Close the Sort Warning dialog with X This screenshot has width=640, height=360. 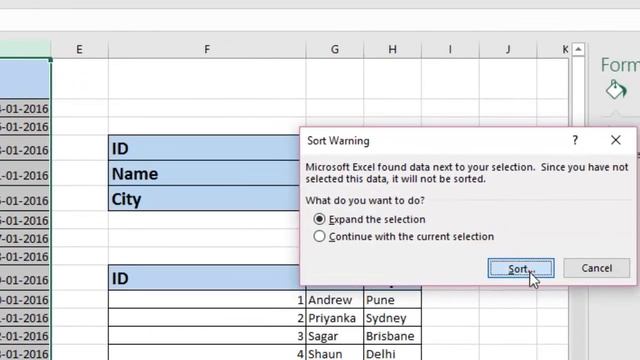tap(616, 140)
